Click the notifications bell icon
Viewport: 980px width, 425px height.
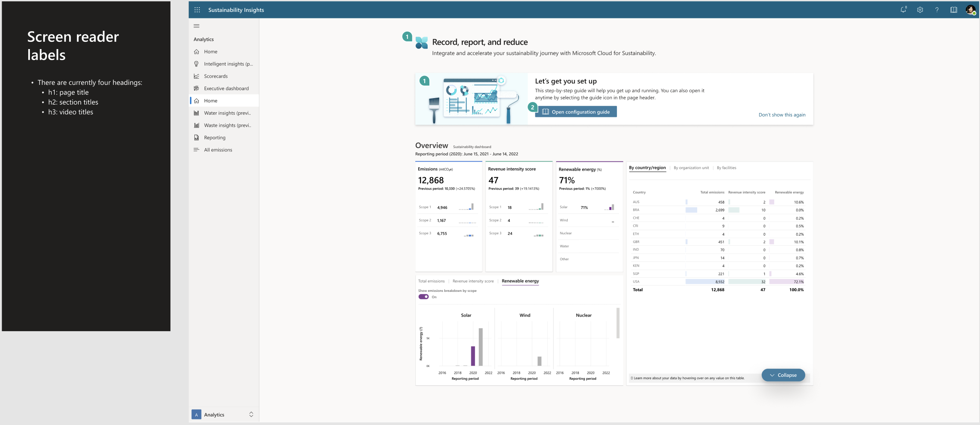tap(903, 10)
